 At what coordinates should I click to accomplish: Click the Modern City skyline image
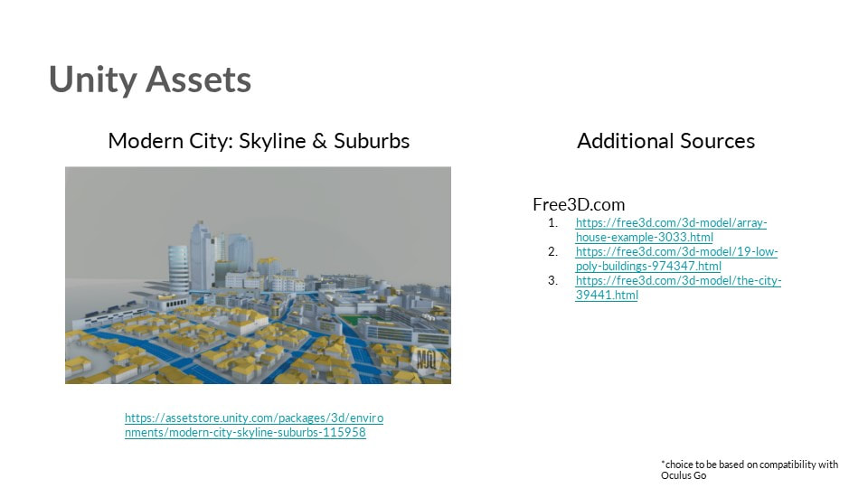click(258, 275)
